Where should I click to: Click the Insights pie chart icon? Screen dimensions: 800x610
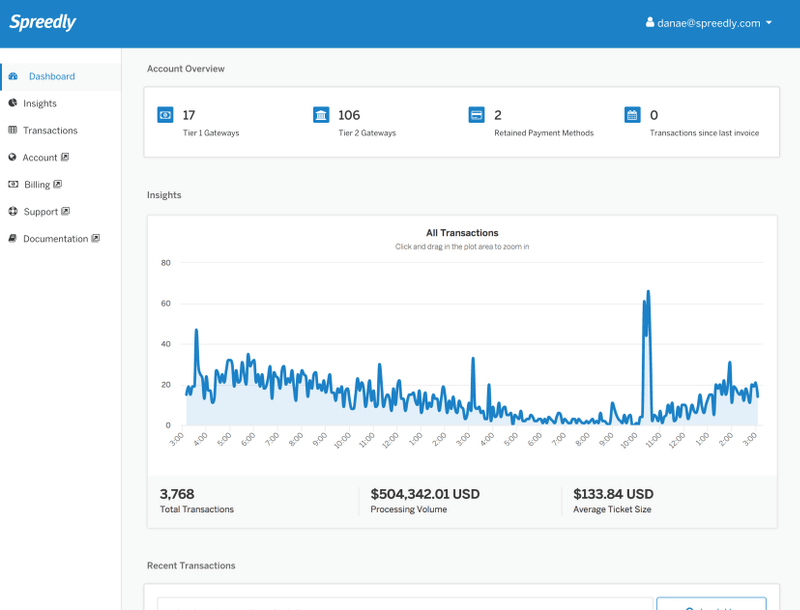coord(16,103)
